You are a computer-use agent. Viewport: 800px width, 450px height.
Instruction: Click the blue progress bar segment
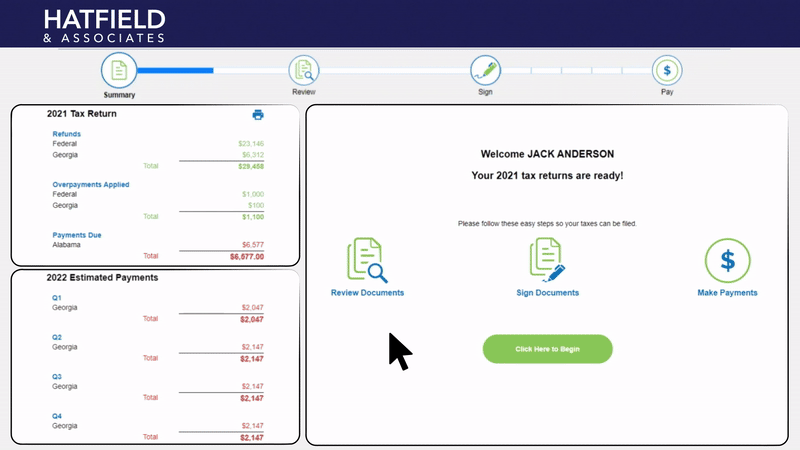(175, 70)
